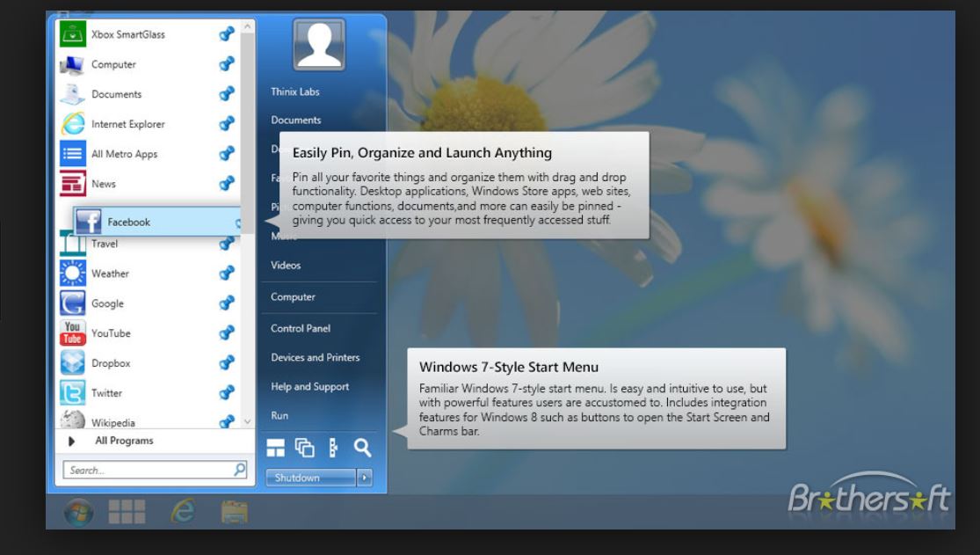Viewport: 980px width, 555px height.
Task: Open Control Panel from right pane
Action: pyautogui.click(x=300, y=328)
